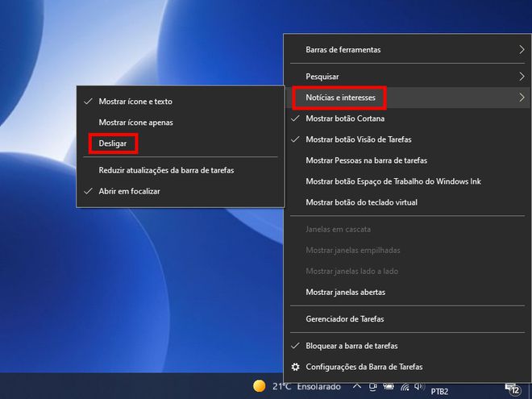Viewport: 532px width, 399px height.
Task: Switch PTB2 keyboard language indicator
Action: tap(439, 392)
